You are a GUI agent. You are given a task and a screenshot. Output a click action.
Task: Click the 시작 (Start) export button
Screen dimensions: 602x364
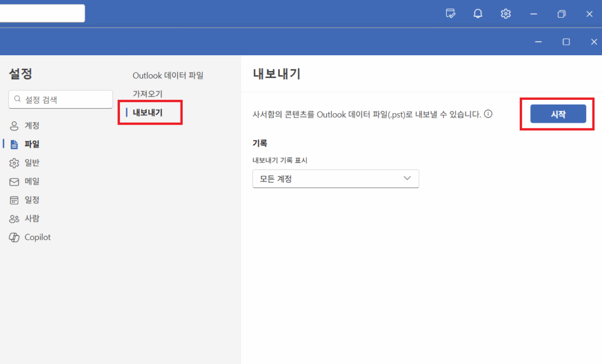pyautogui.click(x=556, y=114)
